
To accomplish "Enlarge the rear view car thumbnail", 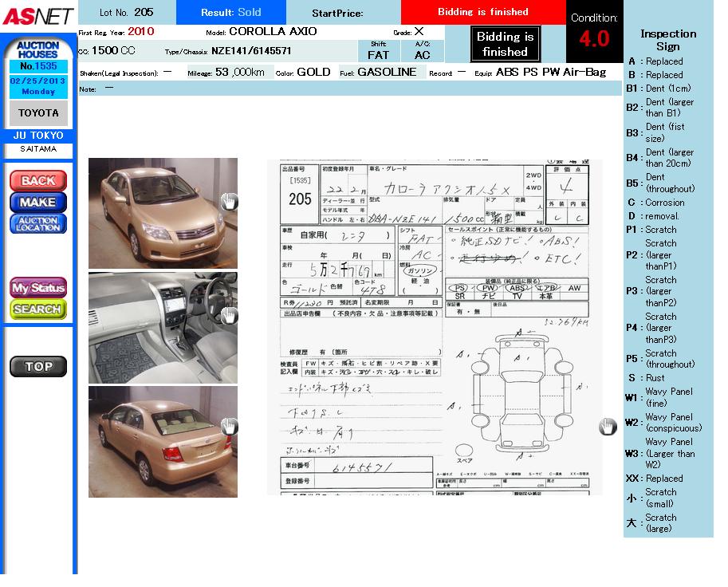I will click(x=155, y=442).
